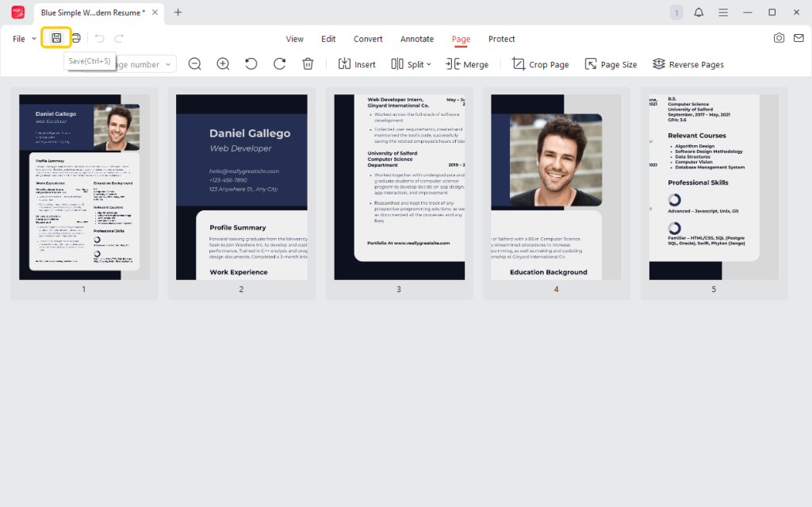Open the Print tool
The height and width of the screenshot is (507, 812).
(x=76, y=38)
